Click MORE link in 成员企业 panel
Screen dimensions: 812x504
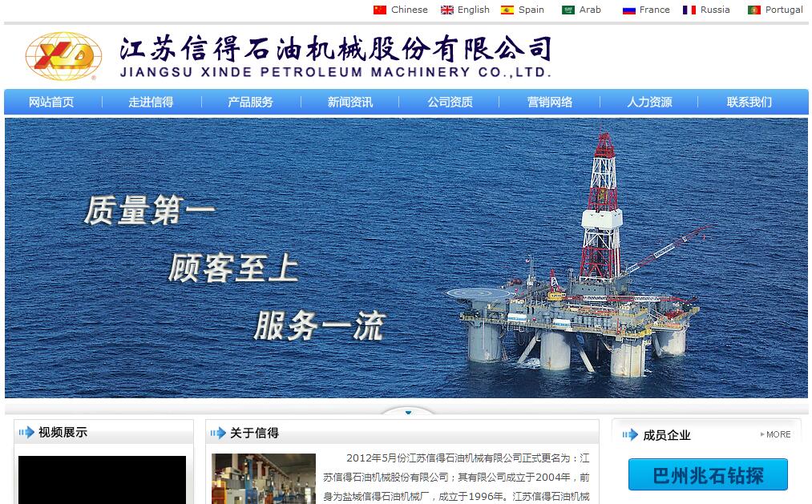(x=775, y=434)
